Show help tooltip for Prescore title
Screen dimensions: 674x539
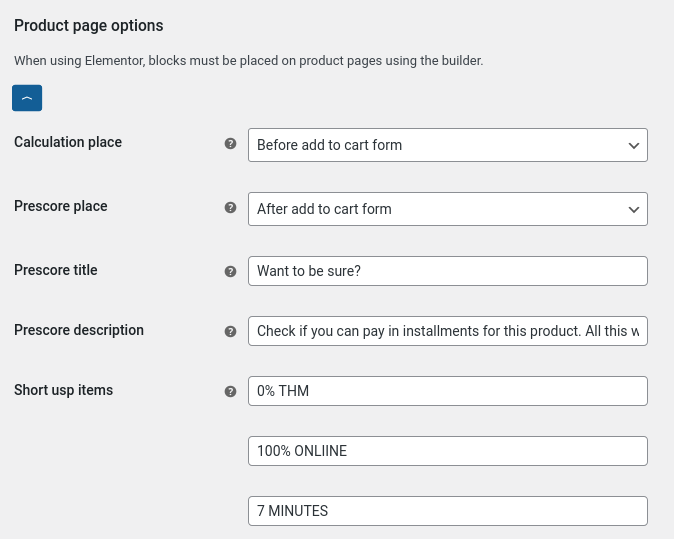click(231, 272)
